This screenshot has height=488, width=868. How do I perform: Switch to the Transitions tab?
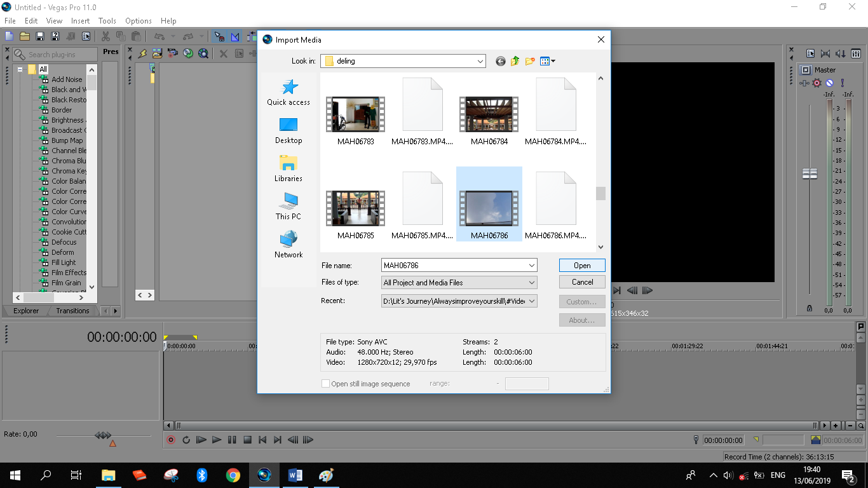[x=72, y=311]
